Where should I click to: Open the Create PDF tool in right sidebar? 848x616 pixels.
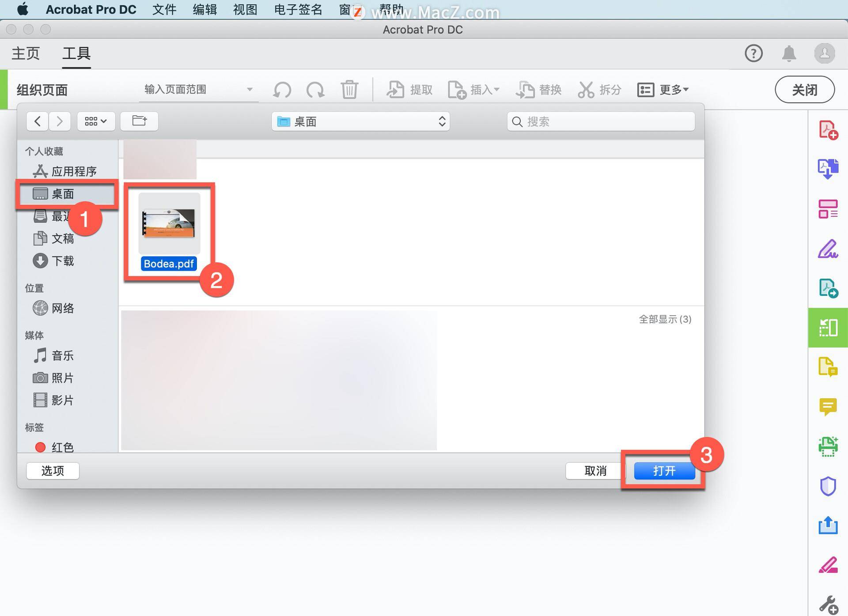pos(829,129)
